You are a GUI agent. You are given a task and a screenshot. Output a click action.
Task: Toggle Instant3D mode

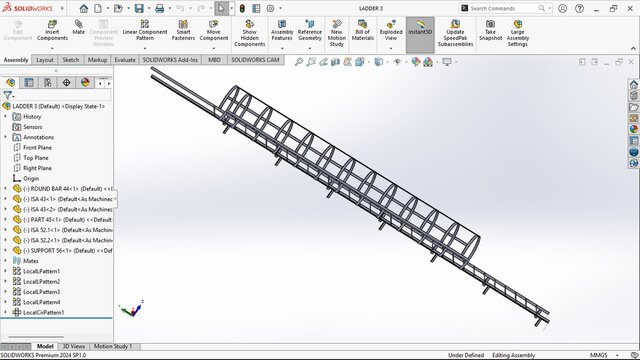pos(420,35)
